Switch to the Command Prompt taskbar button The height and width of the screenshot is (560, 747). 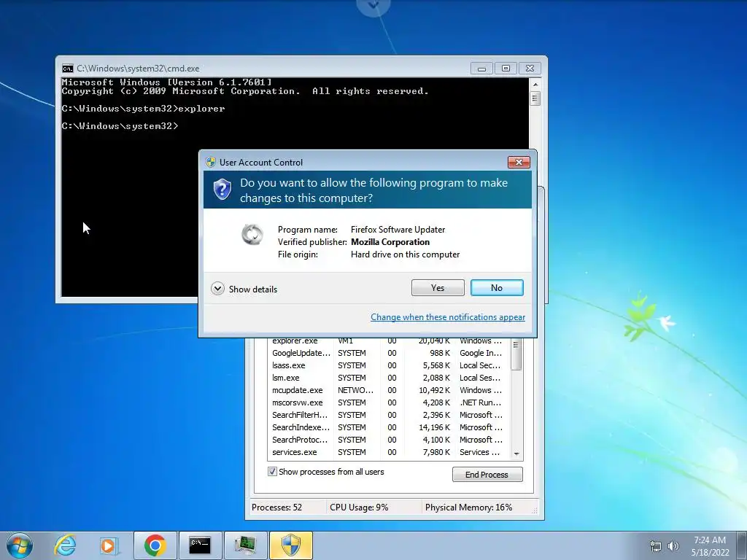200,545
